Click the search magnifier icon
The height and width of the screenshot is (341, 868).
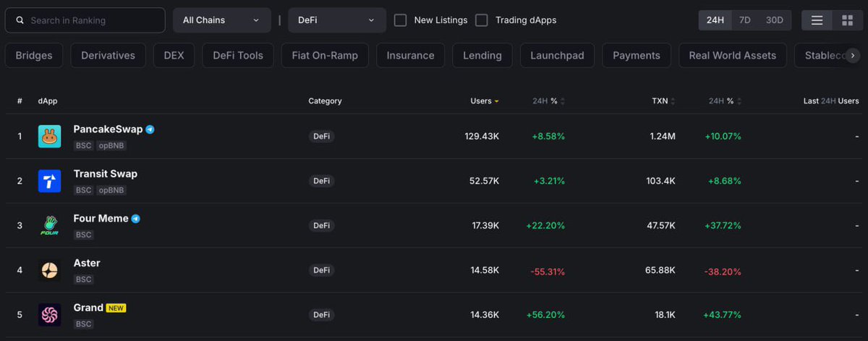(x=20, y=20)
